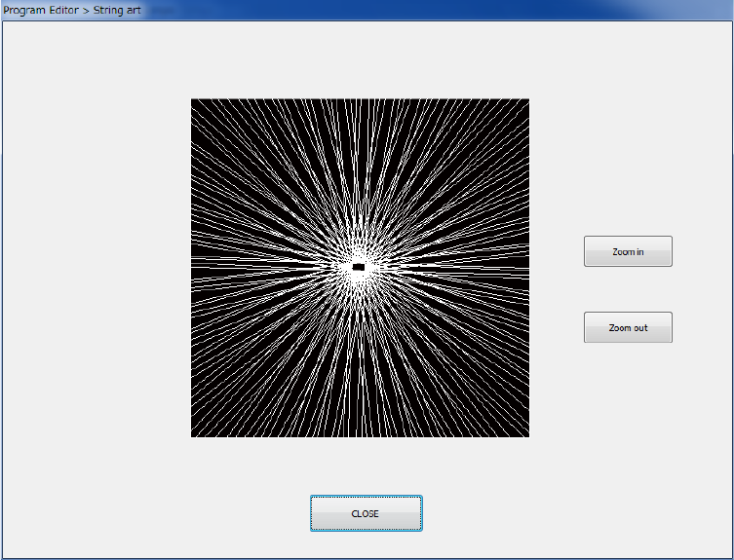Click the bright white burst just left of center rectangle
This screenshot has width=734, height=560.
(341, 267)
